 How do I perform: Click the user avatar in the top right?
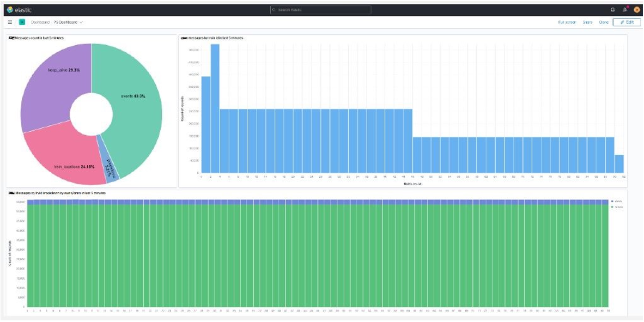tap(636, 9)
